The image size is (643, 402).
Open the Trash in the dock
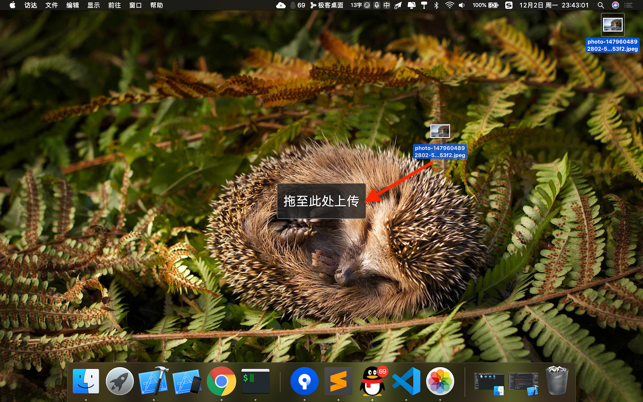[557, 381]
